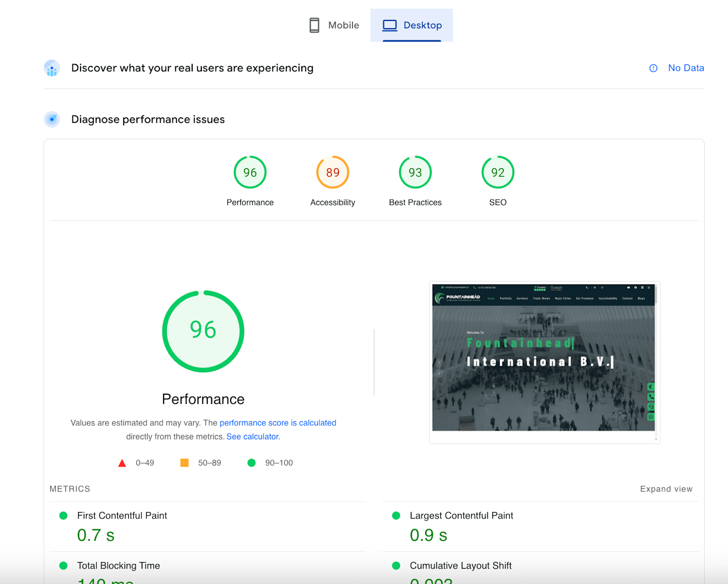This screenshot has width=728, height=584.
Task: Click 'Diagnose performance issues' heading
Action: [x=148, y=119]
